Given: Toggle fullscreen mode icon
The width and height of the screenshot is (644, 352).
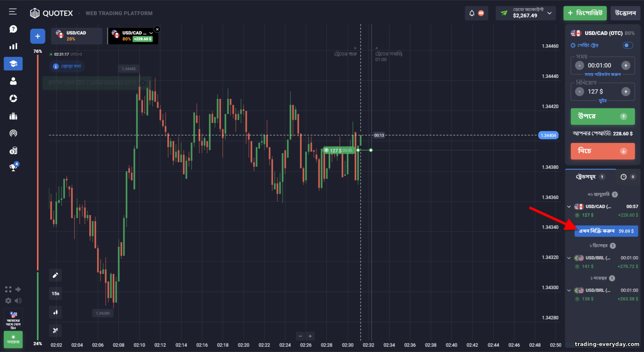Looking at the screenshot, I should 8,289.
